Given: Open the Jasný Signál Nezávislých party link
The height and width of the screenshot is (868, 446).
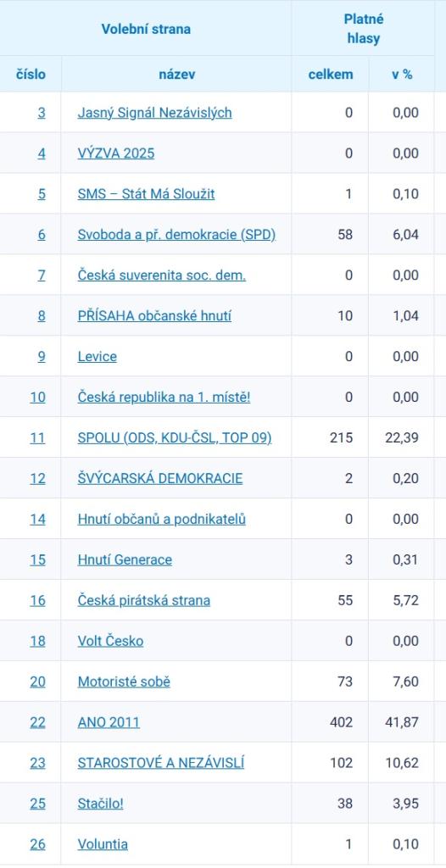Looking at the screenshot, I should click(154, 113).
